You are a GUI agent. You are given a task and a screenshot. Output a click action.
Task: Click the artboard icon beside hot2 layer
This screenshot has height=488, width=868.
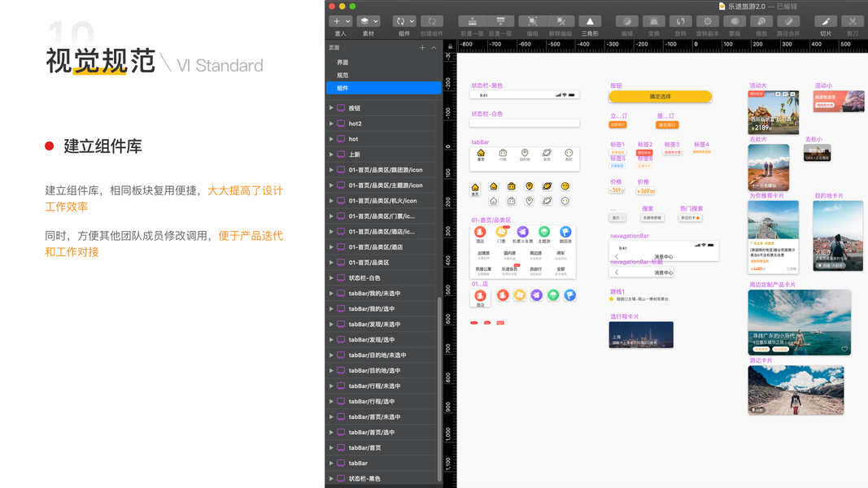pyautogui.click(x=341, y=124)
